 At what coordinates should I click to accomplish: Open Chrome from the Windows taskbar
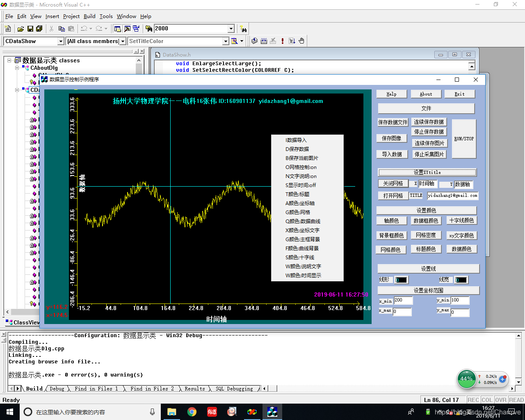click(192, 412)
